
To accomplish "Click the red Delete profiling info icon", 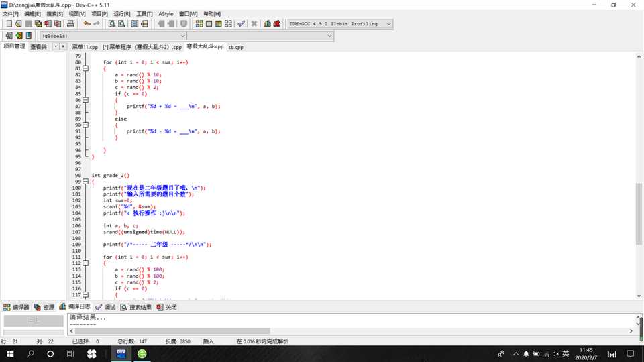I will pos(277,24).
